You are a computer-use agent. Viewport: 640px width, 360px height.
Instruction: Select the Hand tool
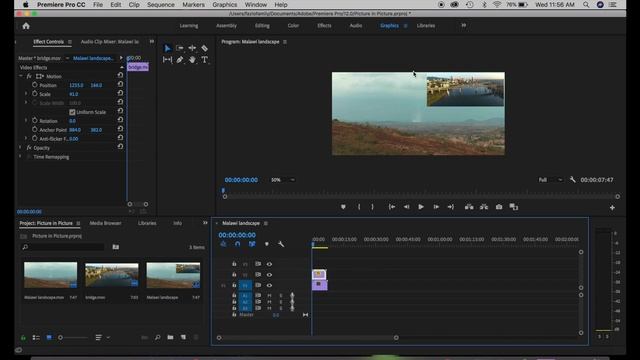192,60
